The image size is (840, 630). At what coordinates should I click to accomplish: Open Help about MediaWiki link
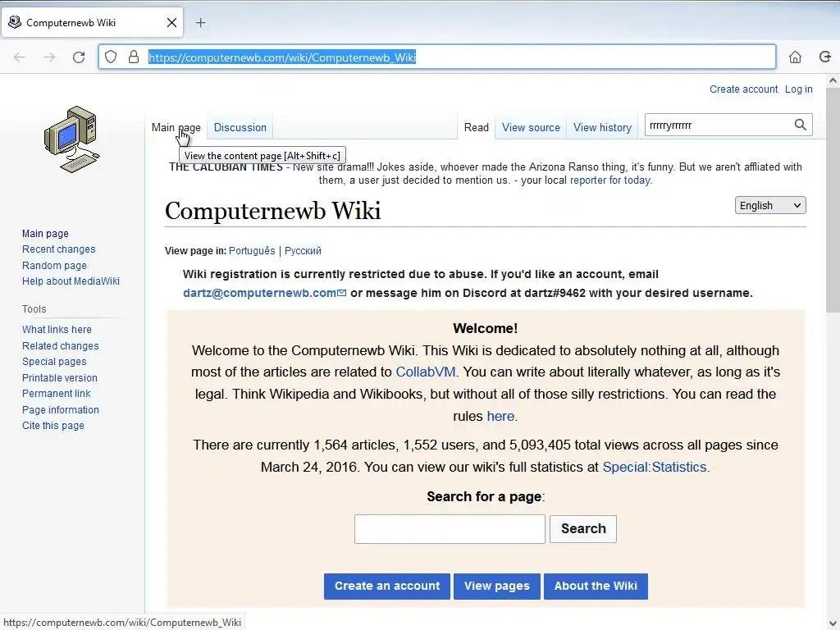pos(71,281)
